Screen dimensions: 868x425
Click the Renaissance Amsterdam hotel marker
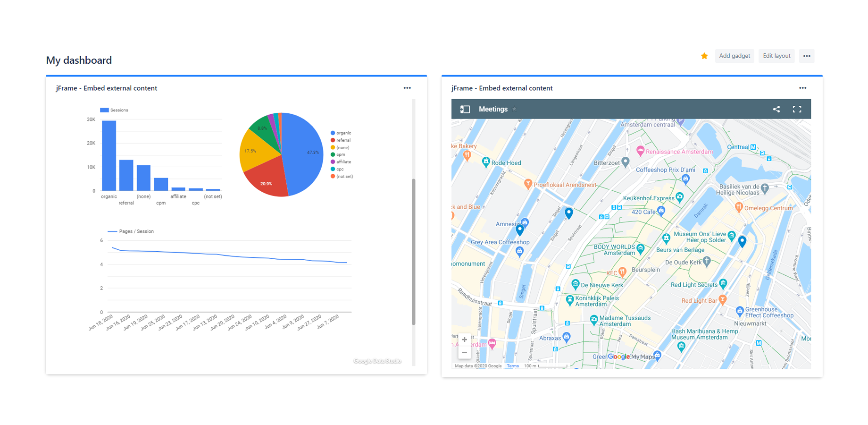(640, 151)
